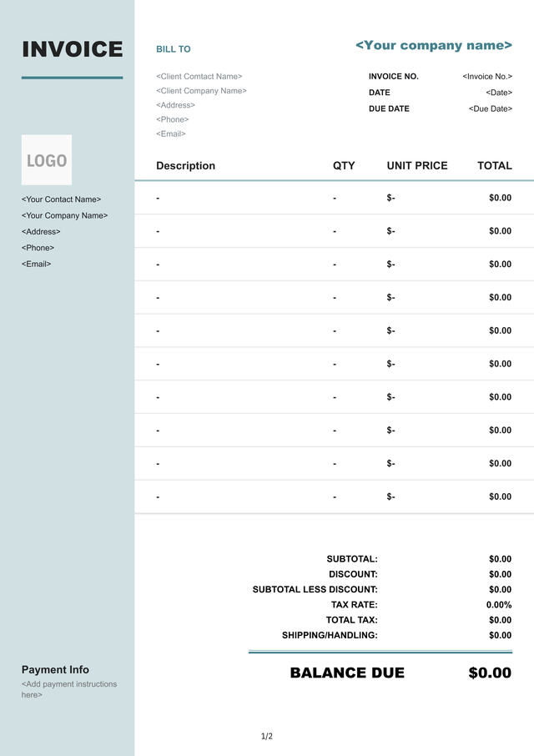Screen dimensions: 534x756
Task: Click the <Invoice No.> placeholder field
Action: [x=487, y=77]
